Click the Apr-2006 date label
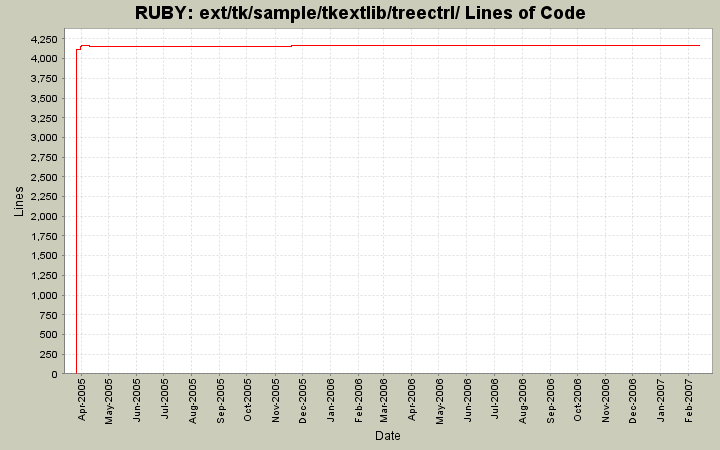The width and height of the screenshot is (720, 450). (x=411, y=399)
